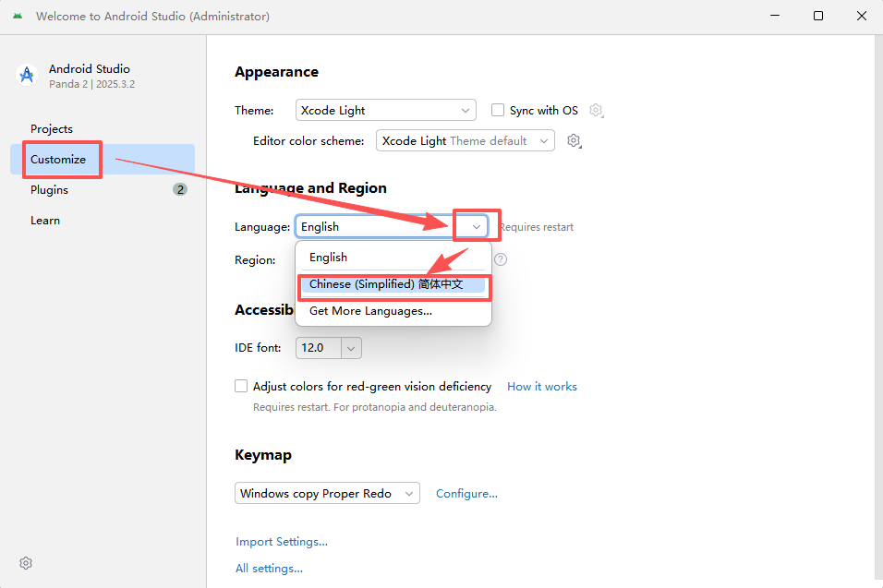Close the Welcome to Android Studio window

tap(862, 16)
